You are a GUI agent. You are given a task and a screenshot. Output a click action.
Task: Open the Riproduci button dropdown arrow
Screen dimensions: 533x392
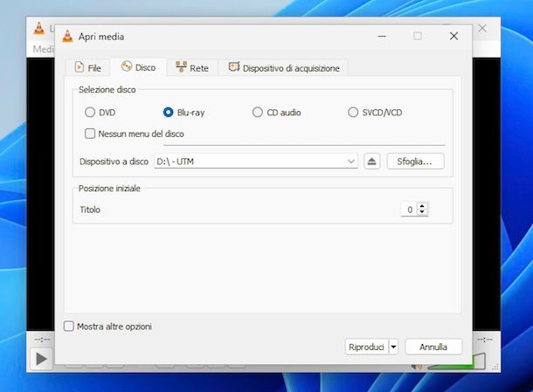pyautogui.click(x=393, y=347)
